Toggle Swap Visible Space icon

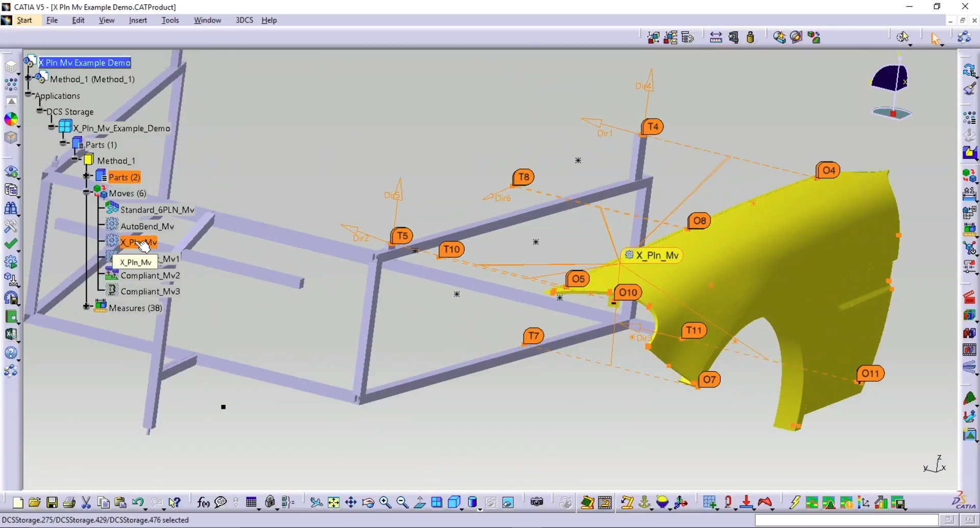(508, 502)
